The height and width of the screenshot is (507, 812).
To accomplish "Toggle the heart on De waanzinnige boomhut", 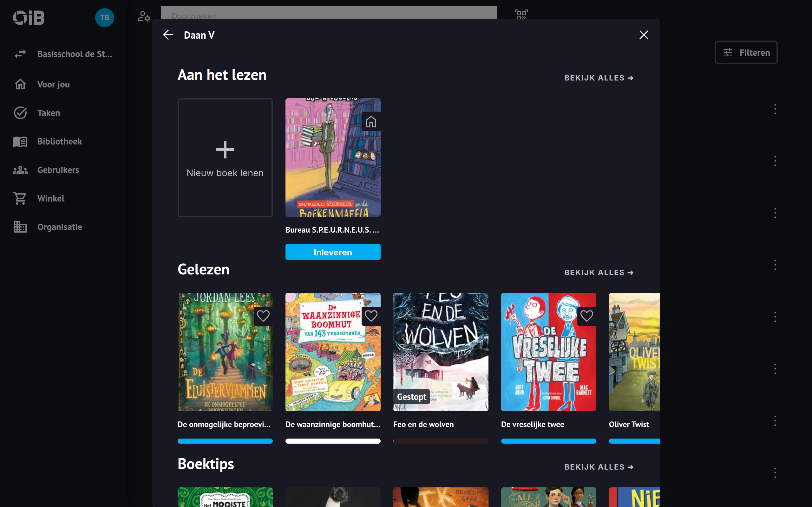I will [x=371, y=316].
